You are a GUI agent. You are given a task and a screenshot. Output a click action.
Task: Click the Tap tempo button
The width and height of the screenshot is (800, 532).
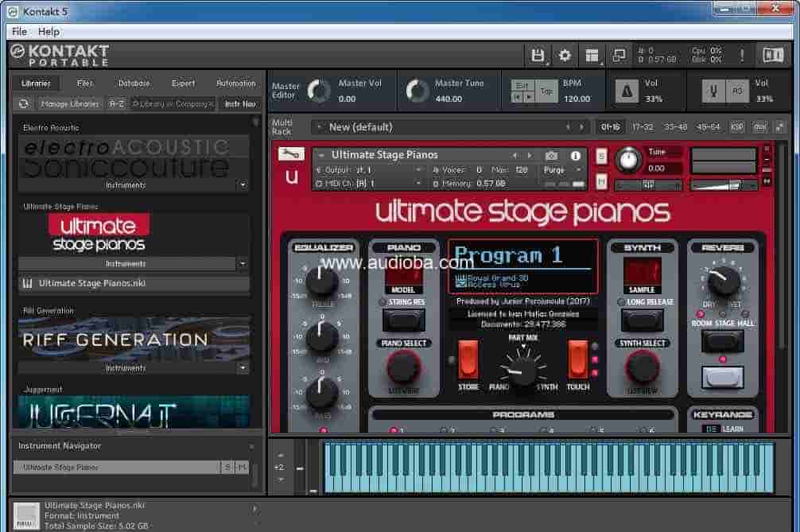pyautogui.click(x=546, y=91)
